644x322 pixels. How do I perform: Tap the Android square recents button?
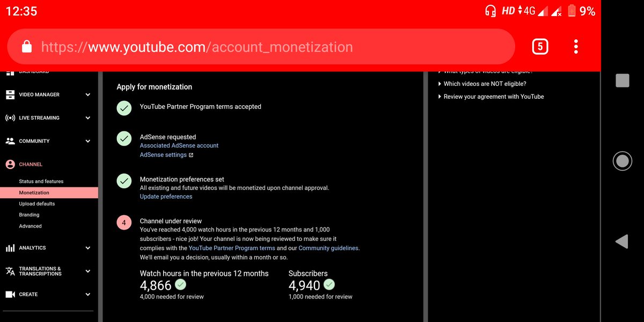click(x=622, y=80)
